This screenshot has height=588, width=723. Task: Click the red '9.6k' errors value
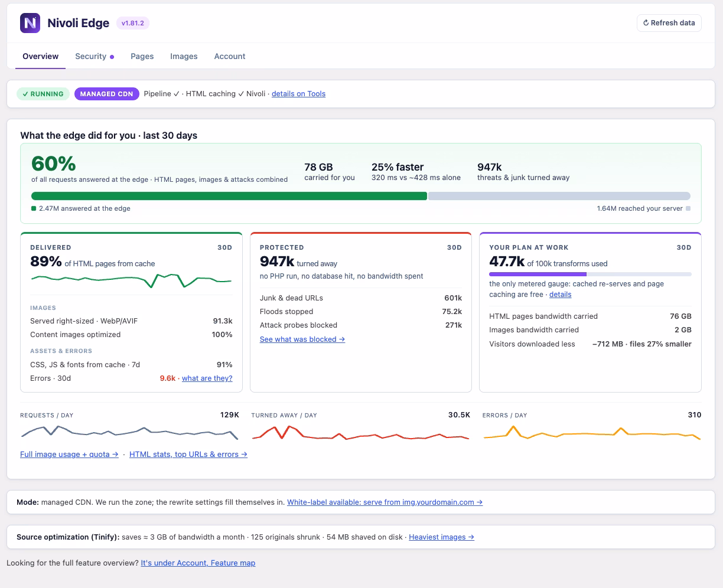coord(168,378)
